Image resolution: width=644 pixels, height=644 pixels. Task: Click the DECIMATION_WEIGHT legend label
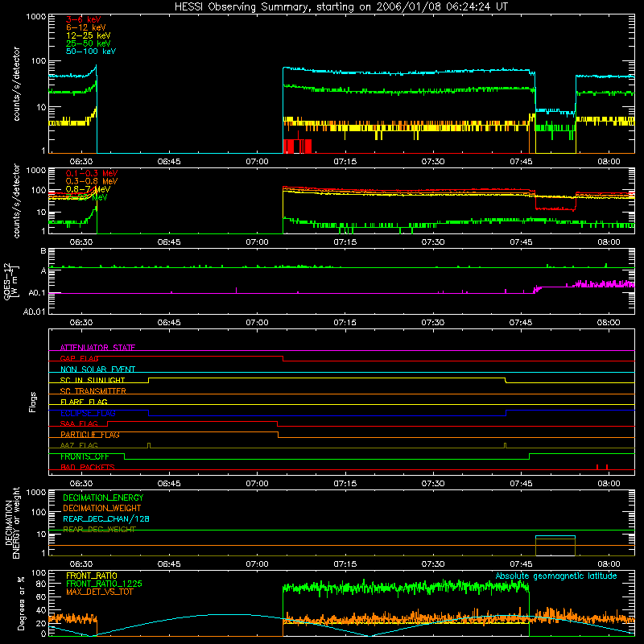click(102, 509)
